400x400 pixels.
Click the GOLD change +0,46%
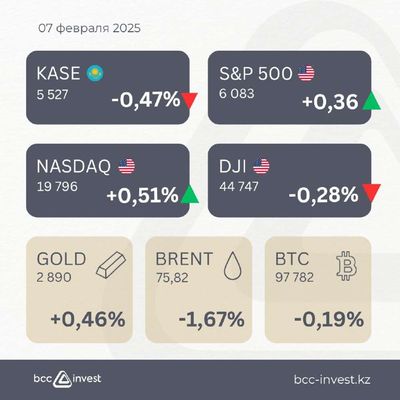[88, 319]
